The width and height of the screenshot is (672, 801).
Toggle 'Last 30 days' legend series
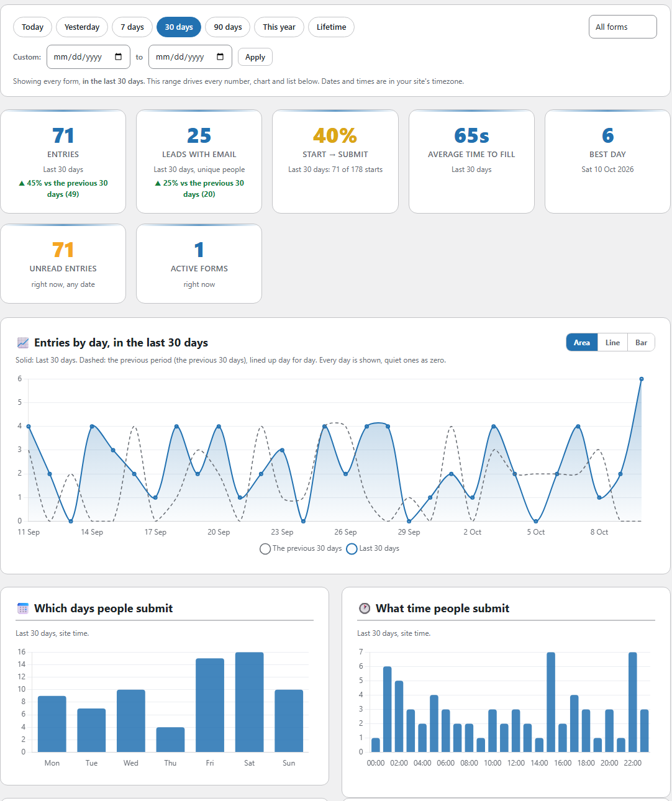373,549
